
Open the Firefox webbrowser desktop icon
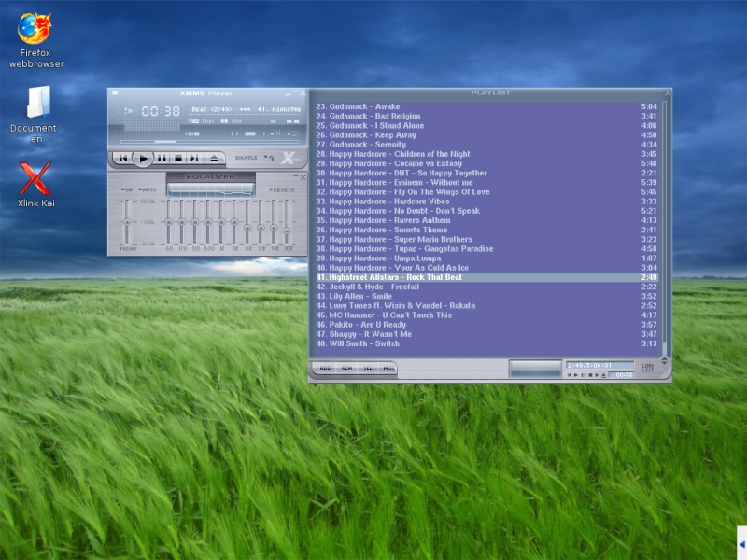point(35,40)
